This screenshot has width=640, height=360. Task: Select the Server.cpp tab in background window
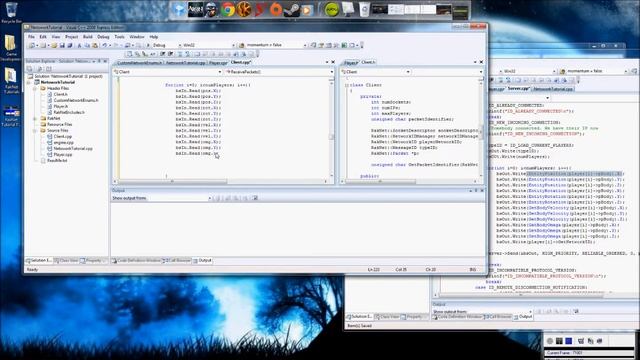pos(518,89)
